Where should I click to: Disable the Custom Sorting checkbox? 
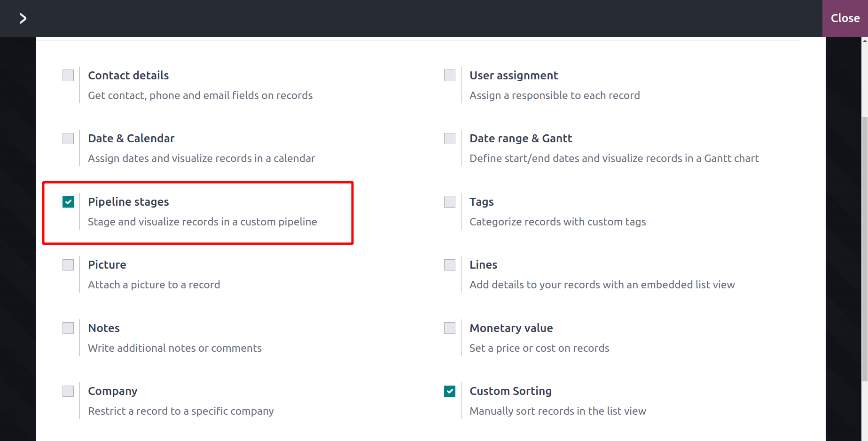coord(450,391)
